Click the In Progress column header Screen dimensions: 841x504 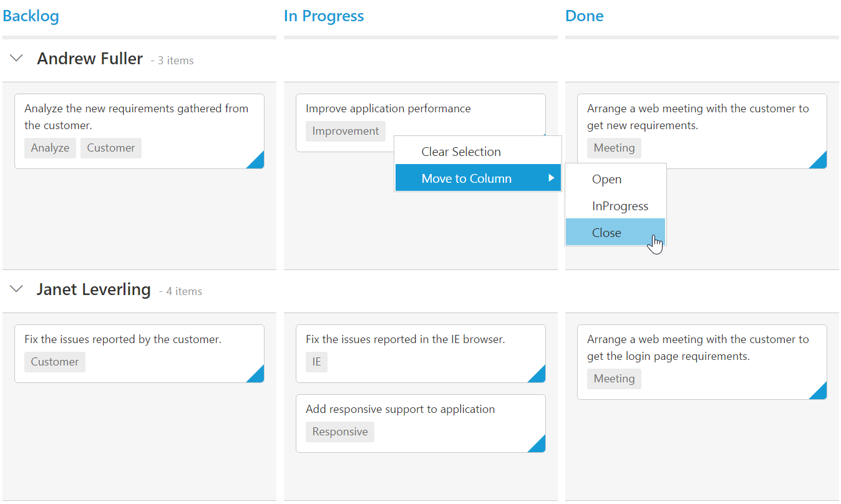324,16
